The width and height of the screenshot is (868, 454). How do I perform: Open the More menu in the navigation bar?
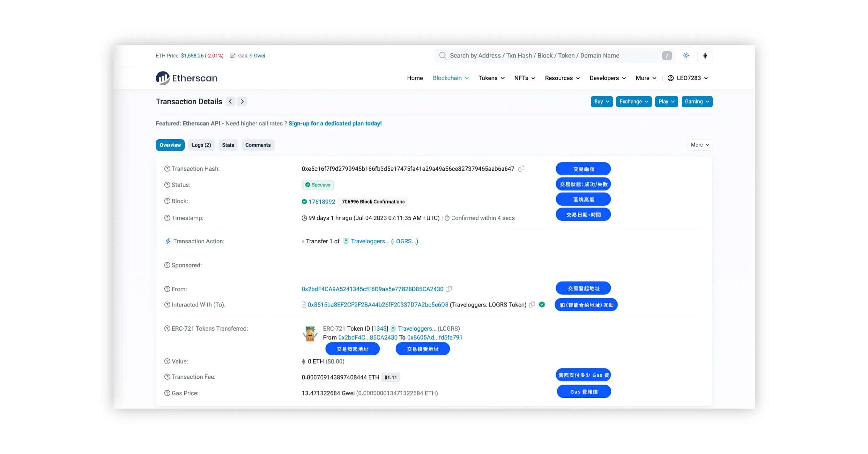pos(646,78)
